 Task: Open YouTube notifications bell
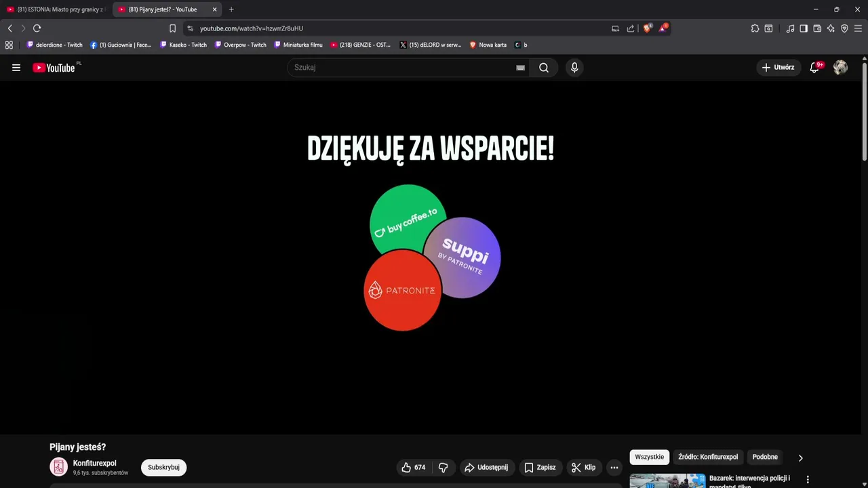tap(814, 68)
